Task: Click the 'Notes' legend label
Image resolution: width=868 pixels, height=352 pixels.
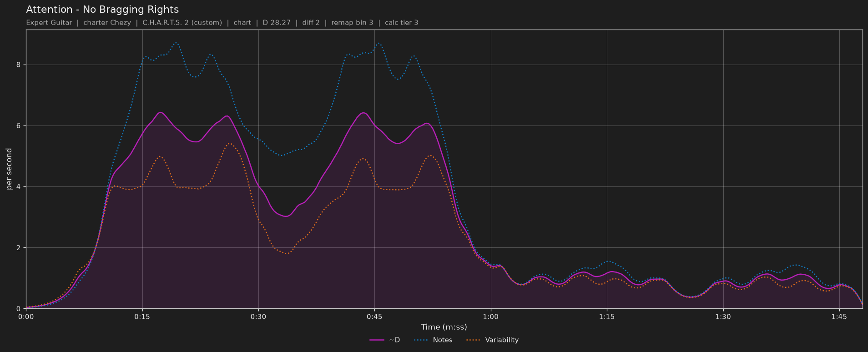Action: [443, 340]
